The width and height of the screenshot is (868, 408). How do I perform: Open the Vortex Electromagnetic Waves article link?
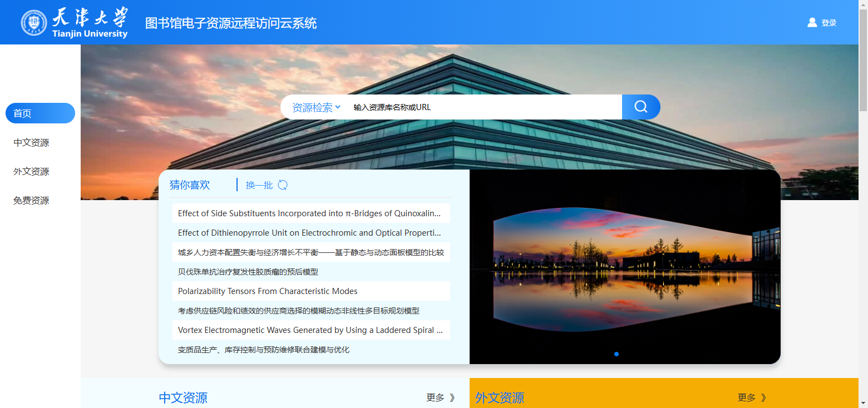click(309, 330)
